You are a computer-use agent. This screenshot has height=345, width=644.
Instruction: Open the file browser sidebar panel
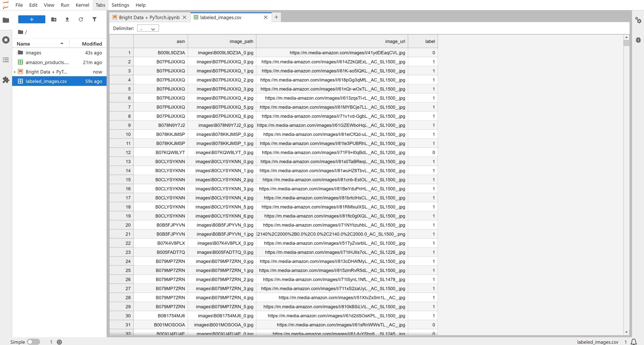[x=6, y=20]
